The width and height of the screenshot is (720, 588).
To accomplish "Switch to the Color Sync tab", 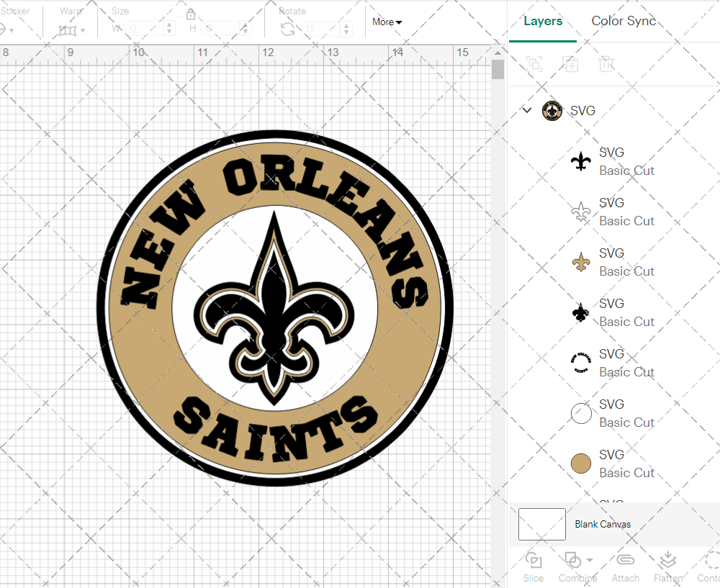I will (x=624, y=21).
